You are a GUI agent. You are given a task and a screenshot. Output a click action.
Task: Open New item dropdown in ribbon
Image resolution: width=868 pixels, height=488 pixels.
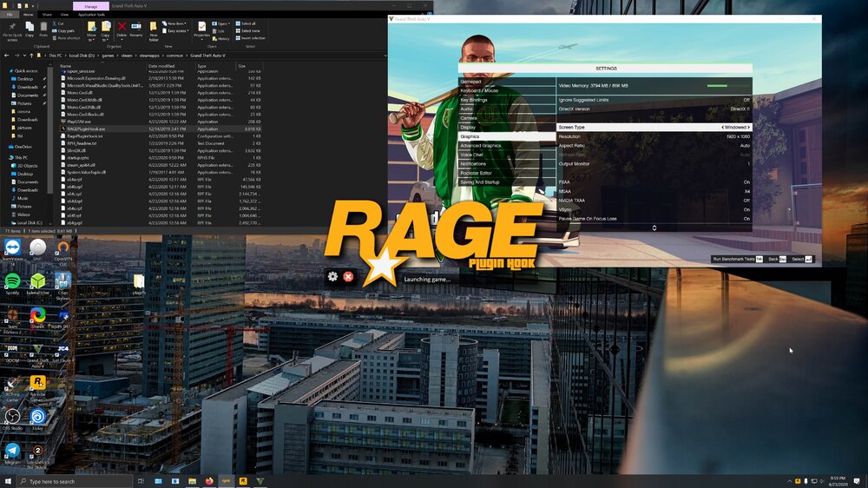(174, 23)
